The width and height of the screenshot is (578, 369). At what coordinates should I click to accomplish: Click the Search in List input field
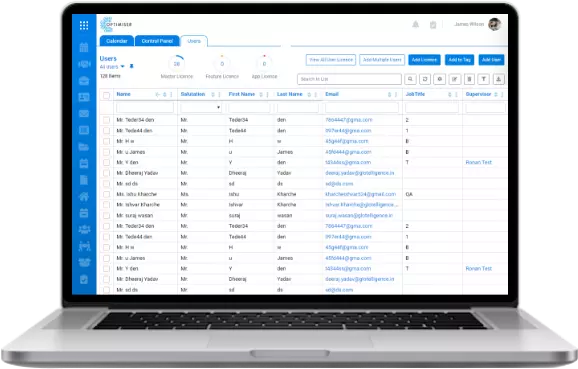349,79
